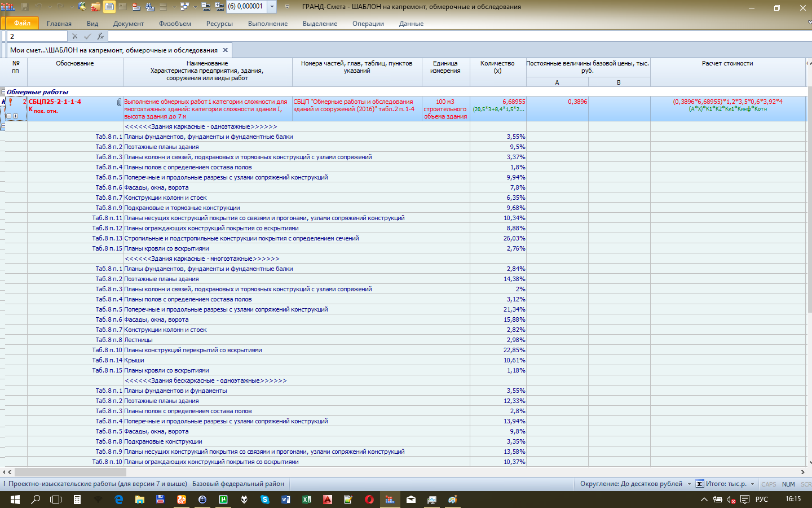The height and width of the screenshot is (508, 812).
Task: Collapse the Обмерные работы section
Action: [x=3, y=92]
